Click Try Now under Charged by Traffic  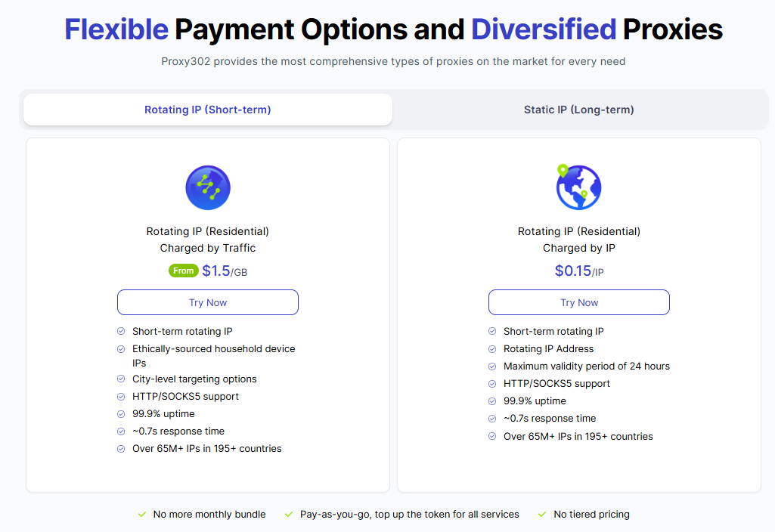coord(208,302)
